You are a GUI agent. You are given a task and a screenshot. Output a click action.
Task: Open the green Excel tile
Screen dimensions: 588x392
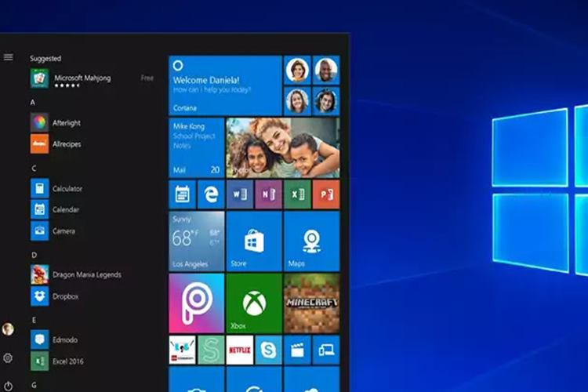(x=297, y=194)
